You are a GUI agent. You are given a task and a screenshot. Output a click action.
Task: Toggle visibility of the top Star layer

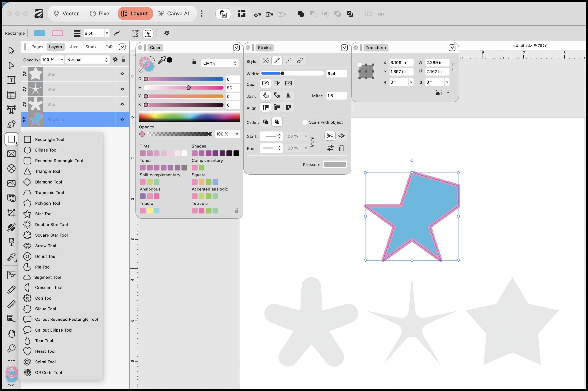122,74
